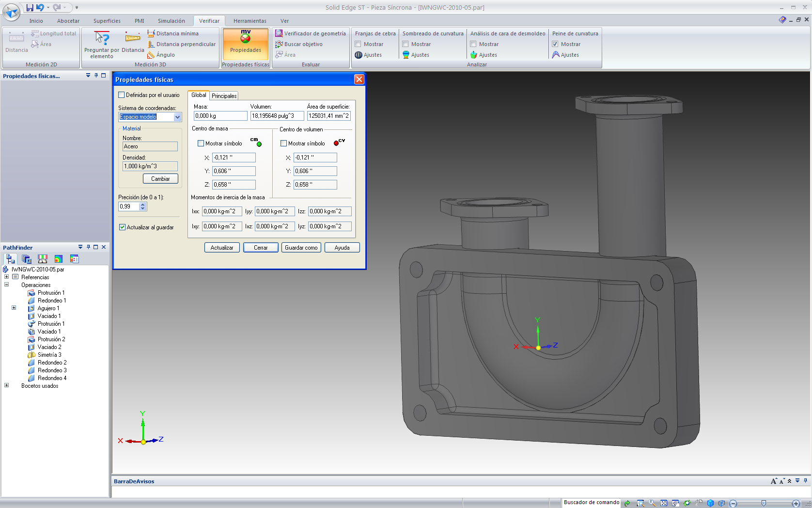
Task: Click the Propiedades físicas ribbon icon
Action: 245,42
